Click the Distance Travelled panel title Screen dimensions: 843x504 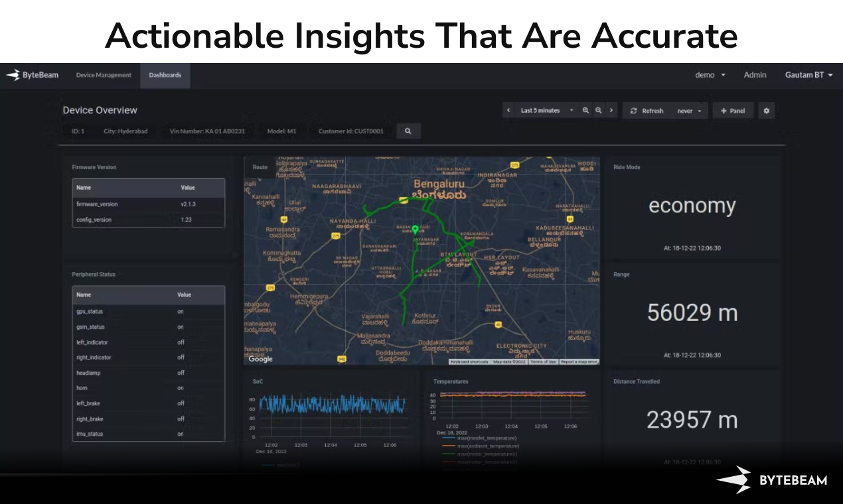pyautogui.click(x=637, y=382)
